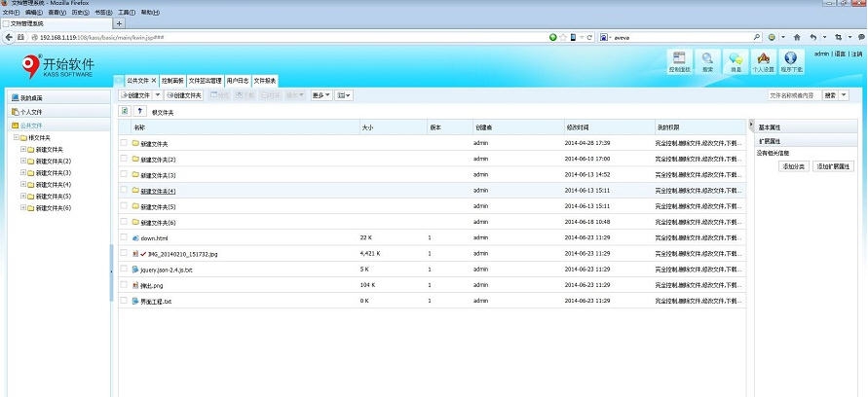This screenshot has height=397, width=868.
Task: Open dropdown arrow next to 创建文件
Action: (158, 95)
